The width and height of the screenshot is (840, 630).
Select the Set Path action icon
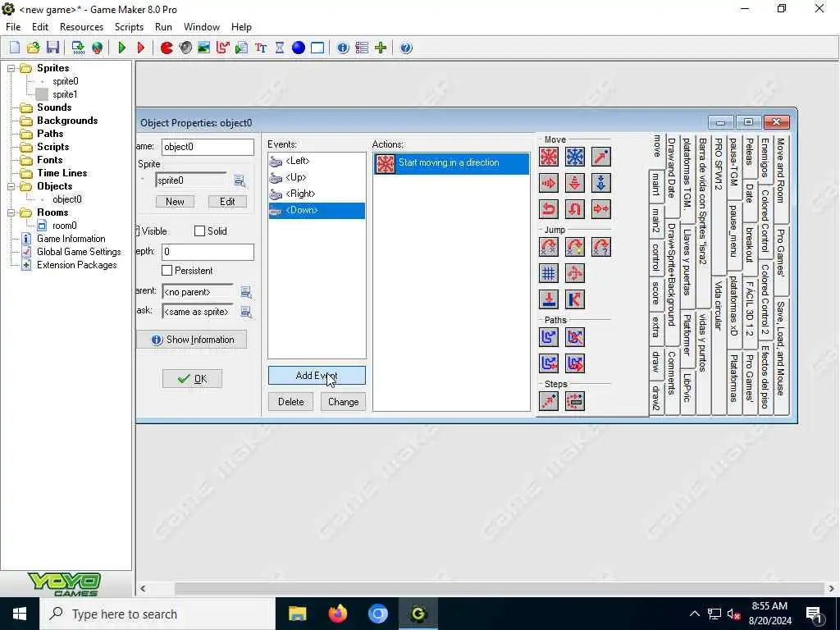pos(549,337)
